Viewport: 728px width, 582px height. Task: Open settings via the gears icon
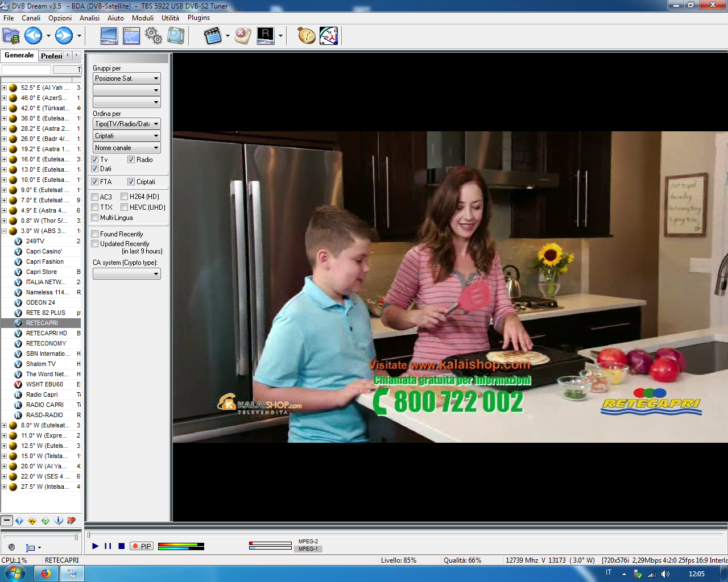[x=154, y=36]
